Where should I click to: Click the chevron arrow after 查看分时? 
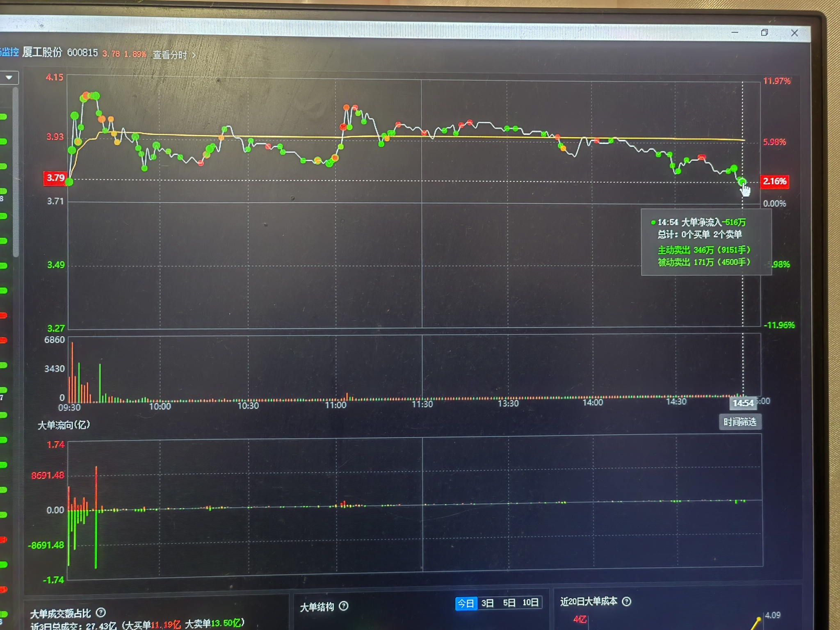point(194,55)
